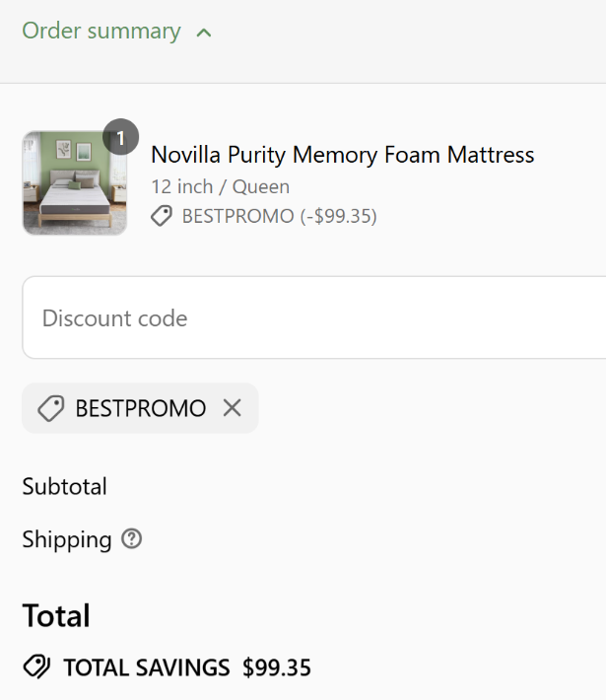Click the BESTPROMO label in the applied chip

click(x=141, y=408)
